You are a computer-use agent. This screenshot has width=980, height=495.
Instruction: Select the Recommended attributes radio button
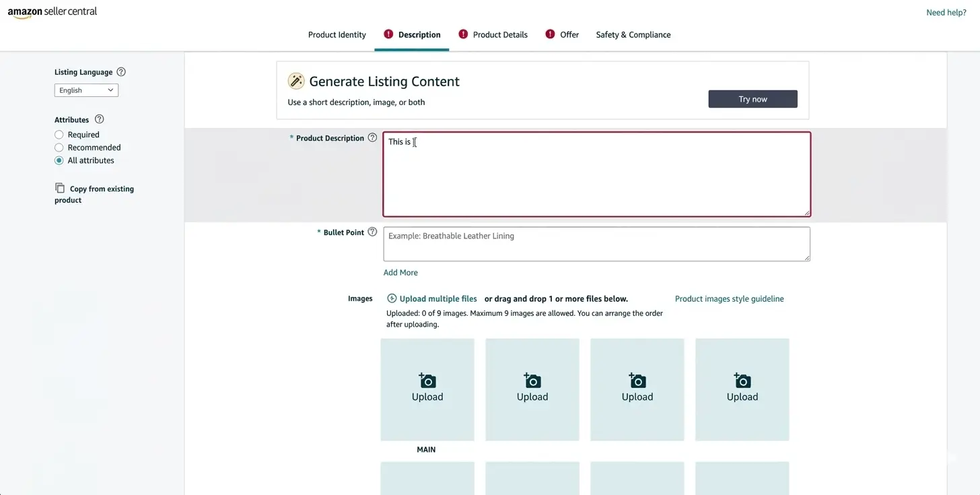pos(59,147)
